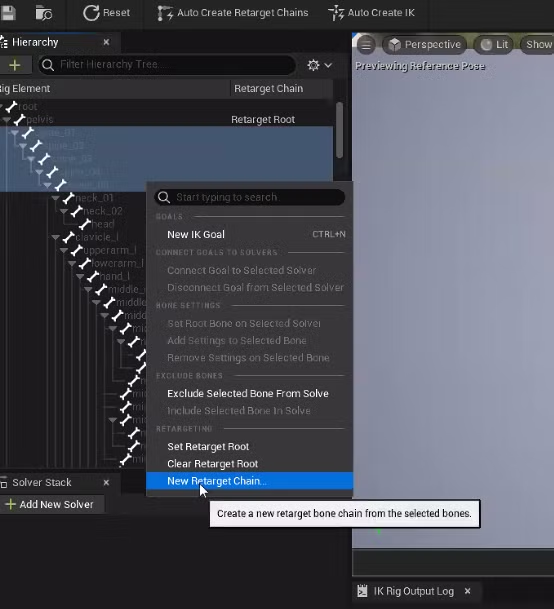Collapse the pelvis bone expander arrow
Screen dimensions: 554x609
(6, 120)
